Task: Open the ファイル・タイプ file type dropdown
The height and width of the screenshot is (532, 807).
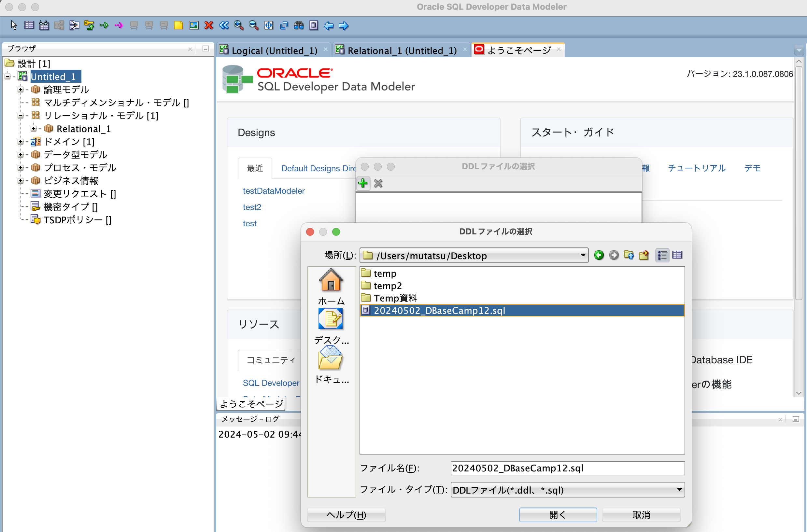Action: [679, 490]
